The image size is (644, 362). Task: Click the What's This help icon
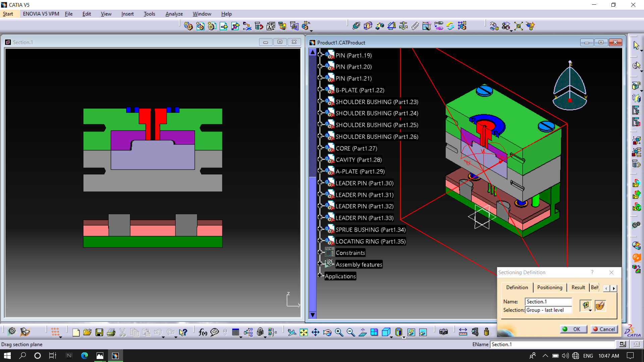[183, 332]
